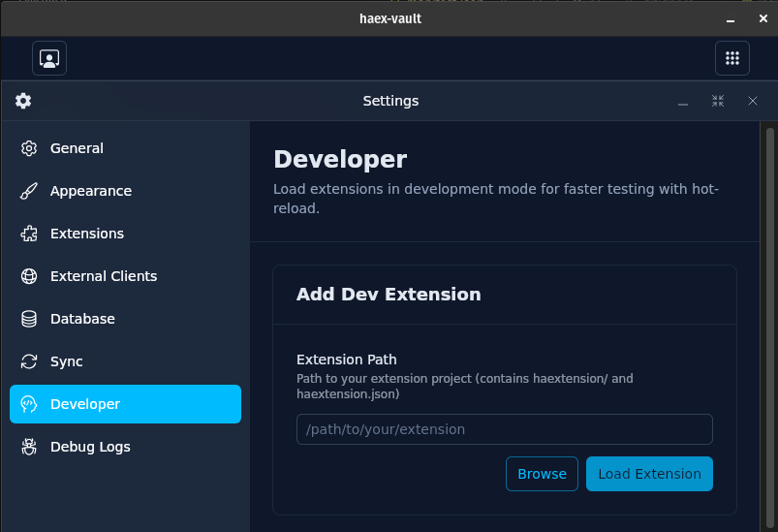Close the Settings panel
Image resolution: width=778 pixels, height=532 pixels.
point(752,101)
